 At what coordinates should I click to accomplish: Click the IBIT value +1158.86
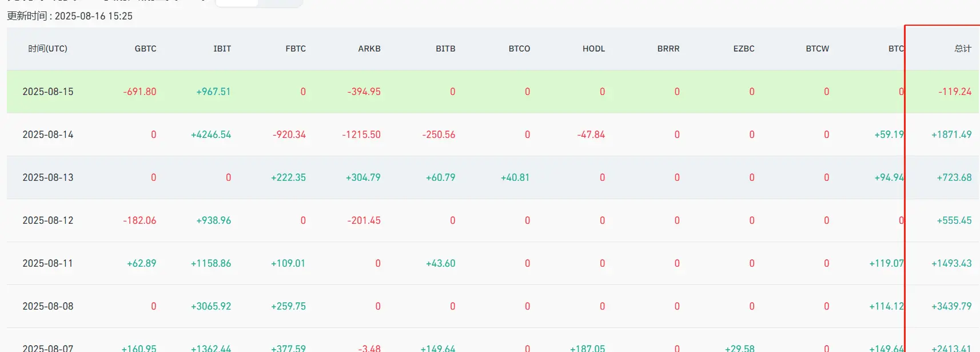tap(211, 263)
